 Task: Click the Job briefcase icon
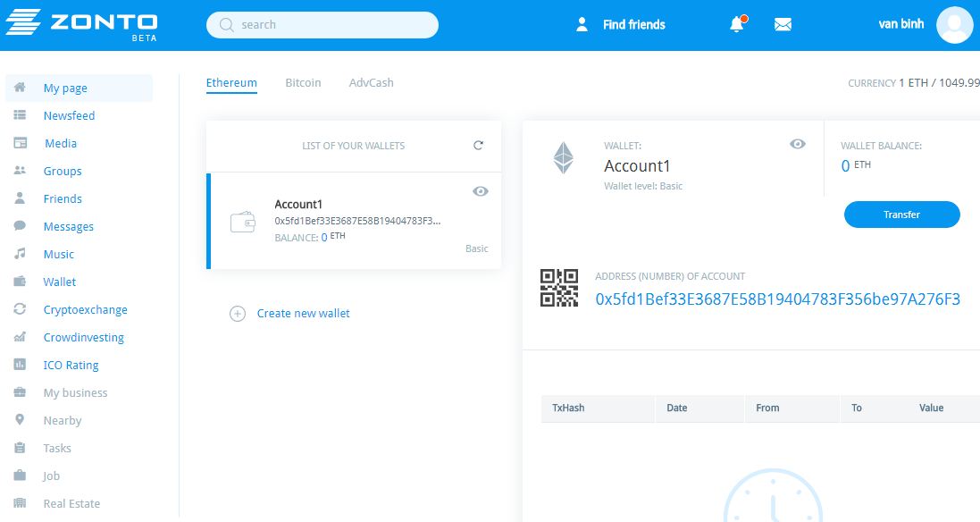(20, 476)
